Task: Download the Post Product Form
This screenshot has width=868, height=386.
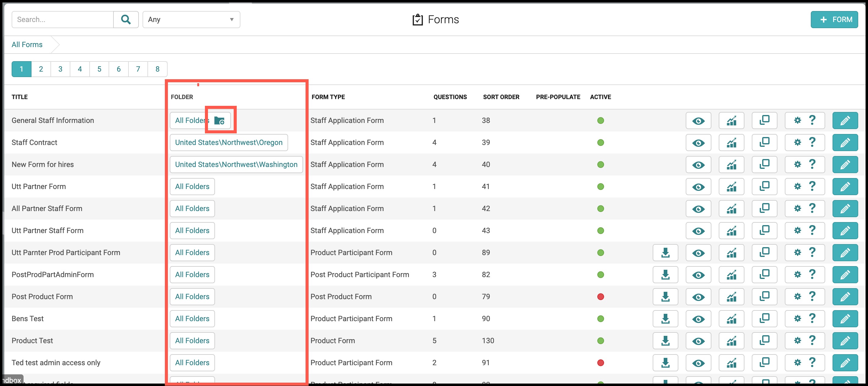Action: tap(665, 297)
